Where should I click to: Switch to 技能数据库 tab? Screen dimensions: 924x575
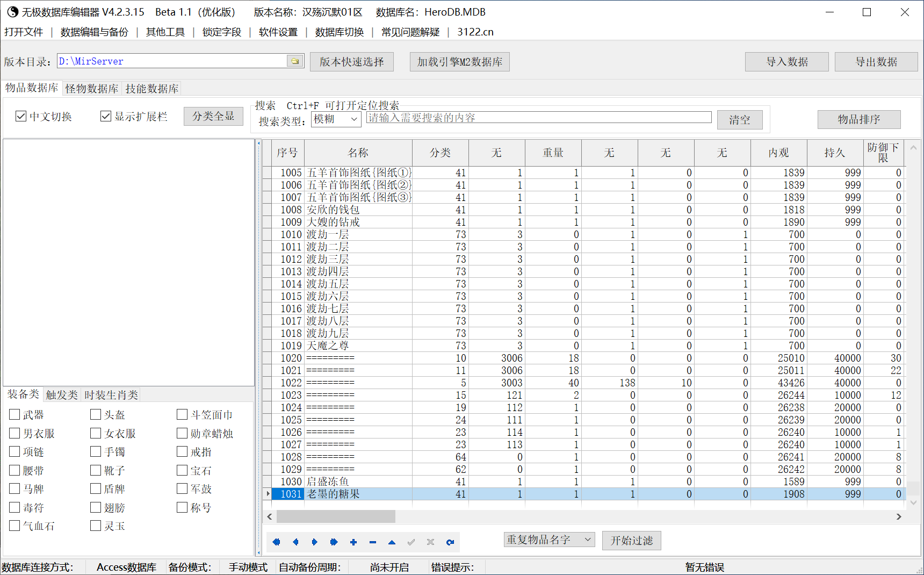pyautogui.click(x=152, y=89)
